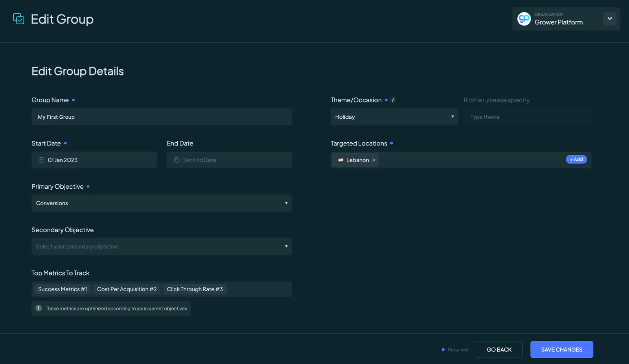Click the End Date calendar icon
The image size is (629, 364).
pyautogui.click(x=177, y=160)
